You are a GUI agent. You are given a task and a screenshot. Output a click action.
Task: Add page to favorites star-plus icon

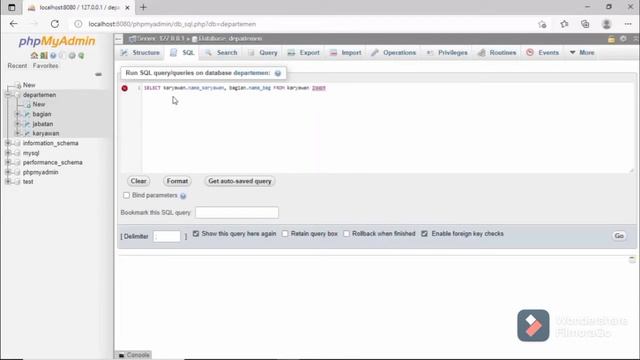click(x=542, y=24)
